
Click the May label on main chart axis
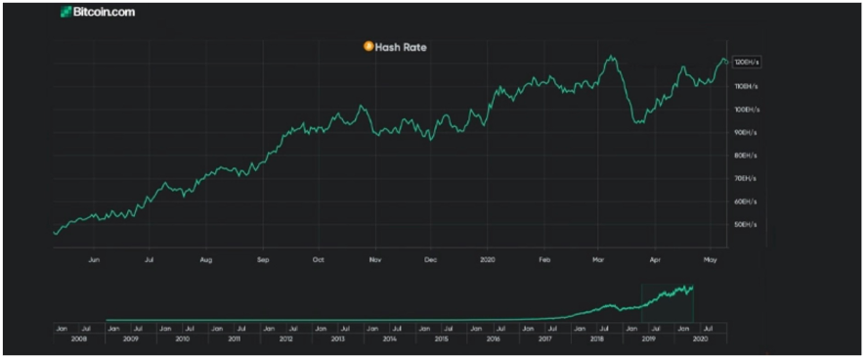tap(711, 259)
